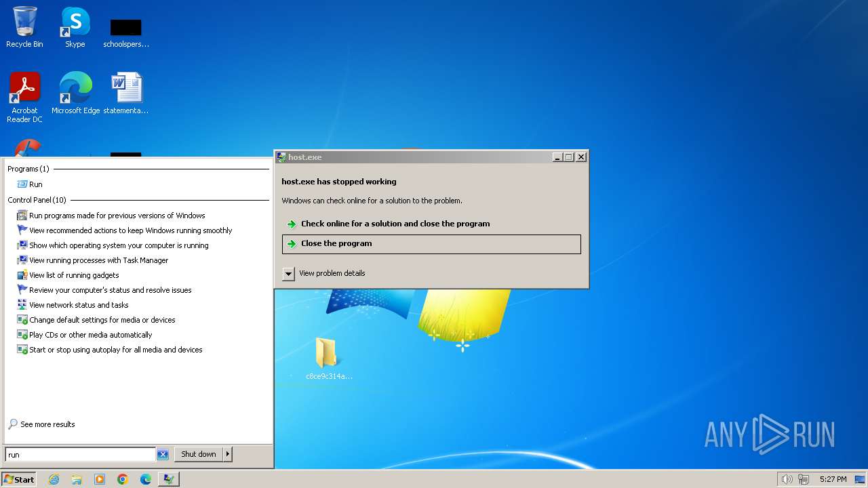868x488 pixels.
Task: Select View network status and tasks
Action: (73, 305)
